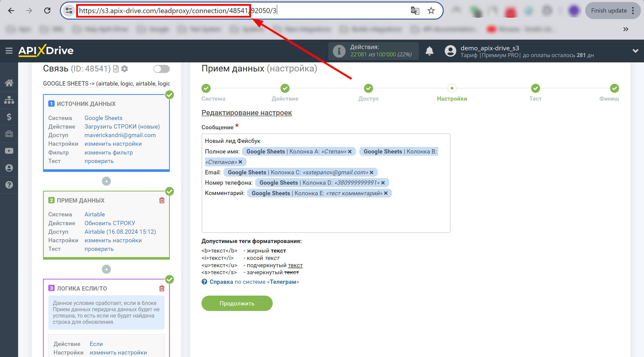This screenshot has width=644, height=357.
Task: Open the Home icon in the sidebar
Action: tap(9, 83)
